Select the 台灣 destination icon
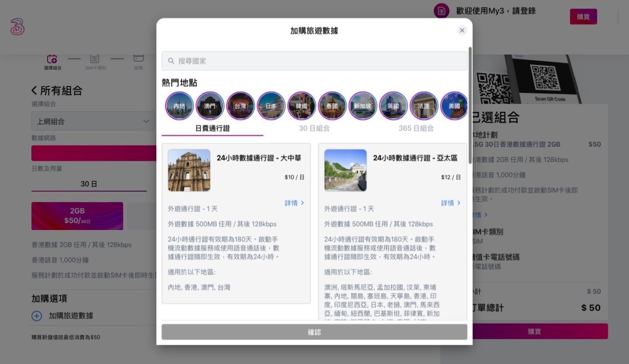This screenshot has width=629, height=364. coord(240,106)
